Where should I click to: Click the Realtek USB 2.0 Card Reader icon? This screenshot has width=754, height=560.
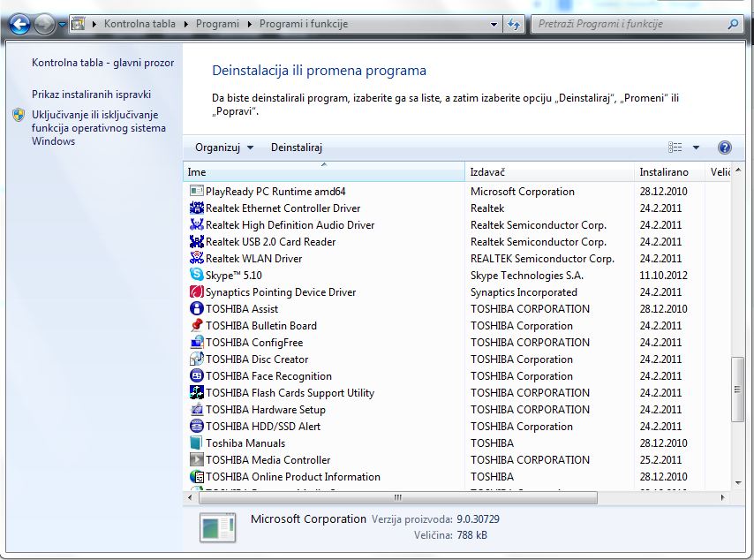(196, 241)
